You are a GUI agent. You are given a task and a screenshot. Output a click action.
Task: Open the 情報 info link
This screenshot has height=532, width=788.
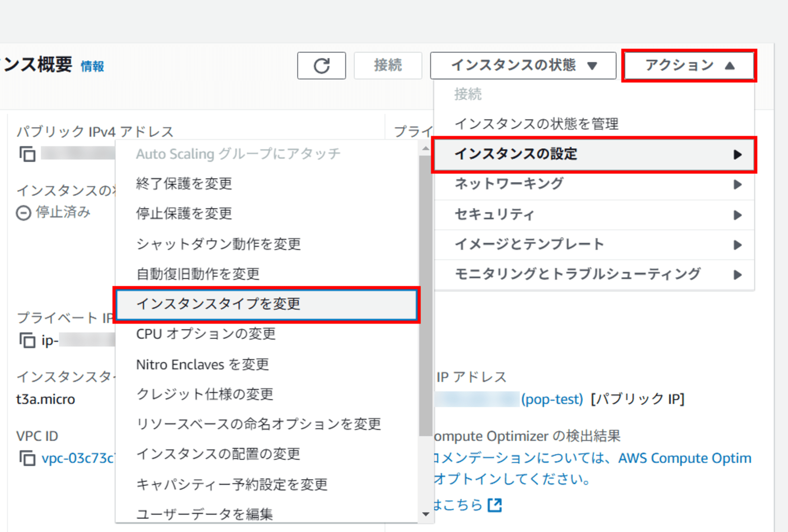pyautogui.click(x=93, y=66)
